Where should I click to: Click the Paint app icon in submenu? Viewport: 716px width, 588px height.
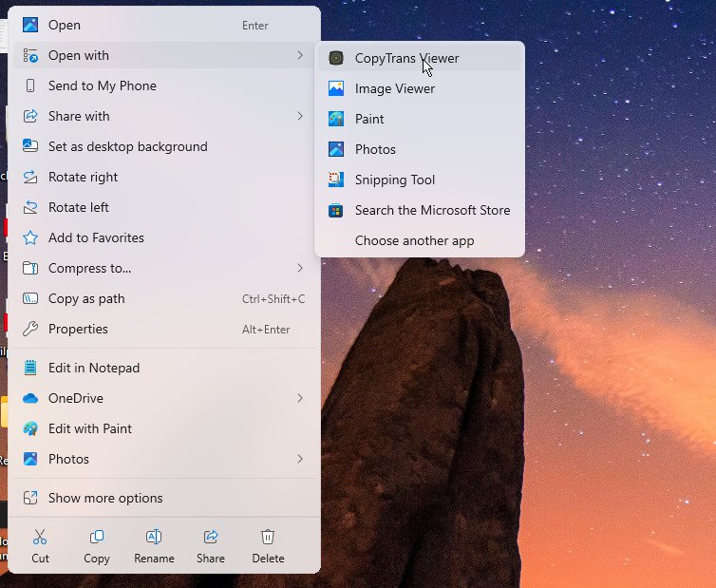click(336, 119)
